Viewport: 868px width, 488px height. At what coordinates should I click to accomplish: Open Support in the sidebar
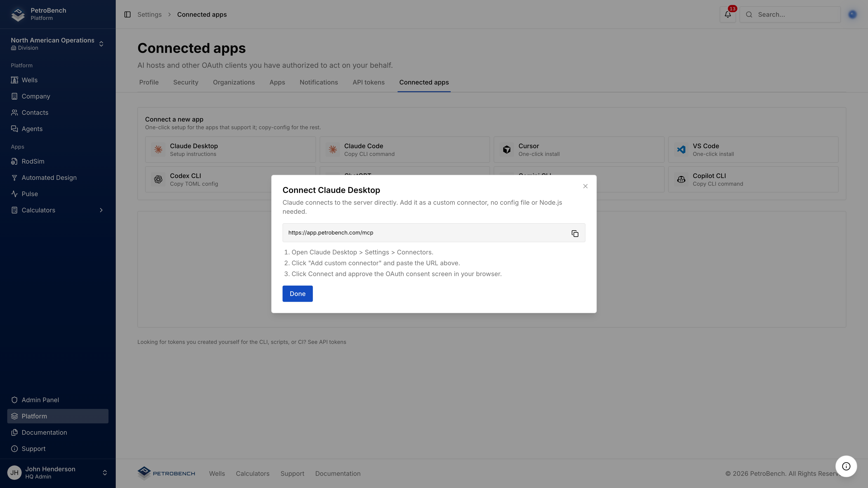[x=58, y=449]
